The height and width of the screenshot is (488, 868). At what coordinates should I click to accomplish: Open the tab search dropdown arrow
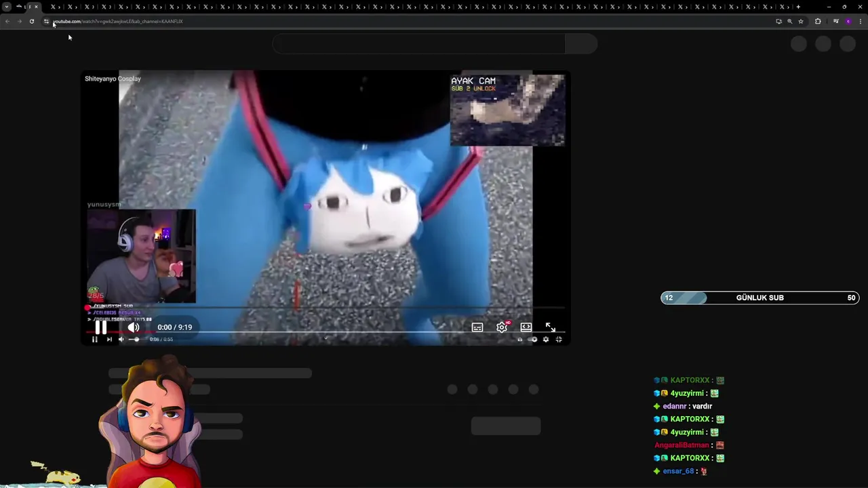pyautogui.click(x=6, y=7)
